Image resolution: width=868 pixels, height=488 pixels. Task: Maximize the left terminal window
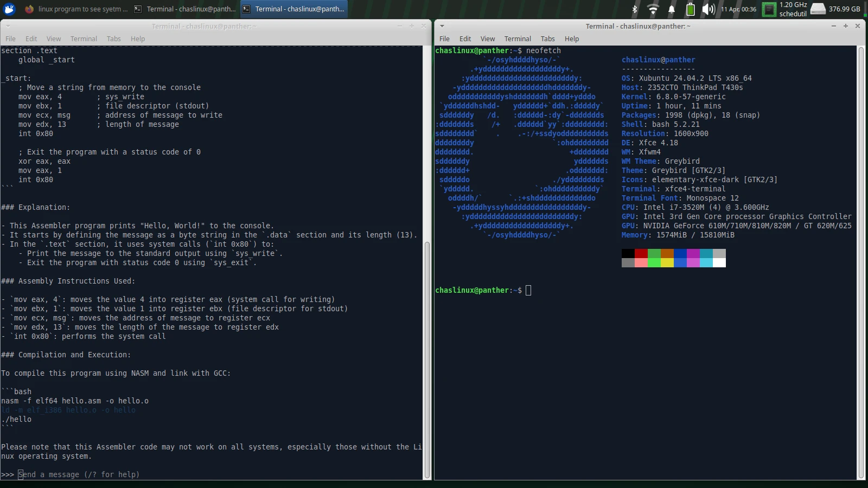point(412,26)
